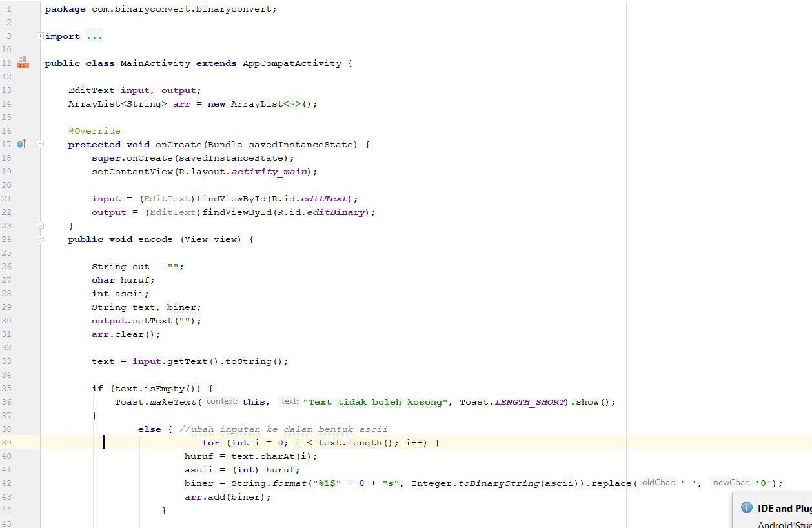
Task: Click the 'arr.add(biner);' statement
Action: tap(228, 497)
